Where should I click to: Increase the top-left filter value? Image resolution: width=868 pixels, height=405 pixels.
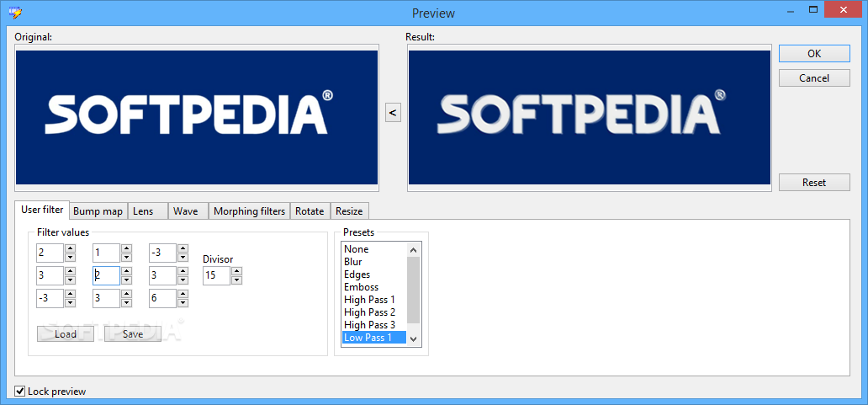coord(71,248)
